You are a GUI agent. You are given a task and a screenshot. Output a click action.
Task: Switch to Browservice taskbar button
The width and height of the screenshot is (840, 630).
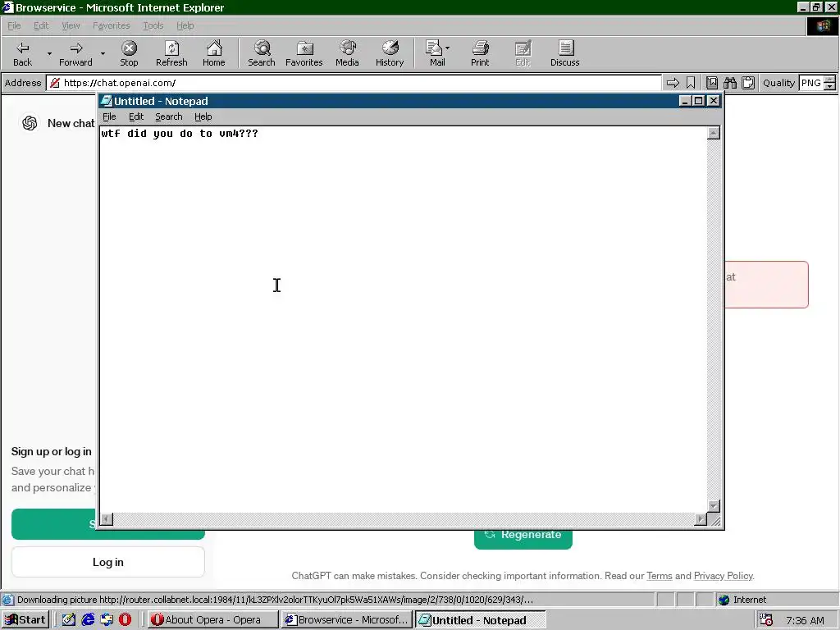(347, 620)
